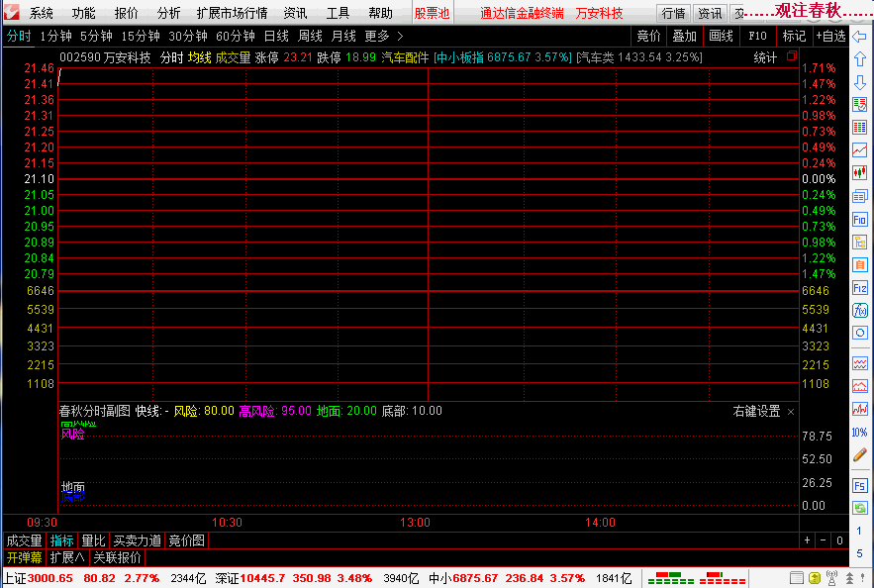Zoom out with the minus button

point(823,540)
